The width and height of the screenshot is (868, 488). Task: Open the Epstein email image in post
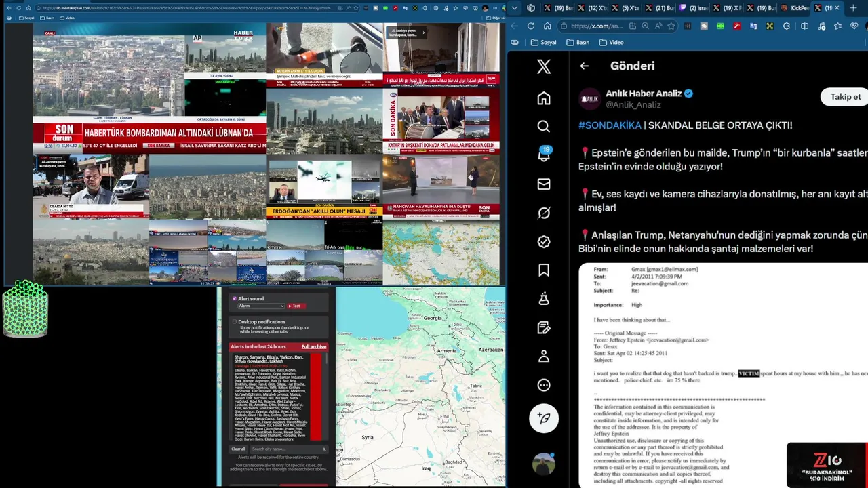723,375
